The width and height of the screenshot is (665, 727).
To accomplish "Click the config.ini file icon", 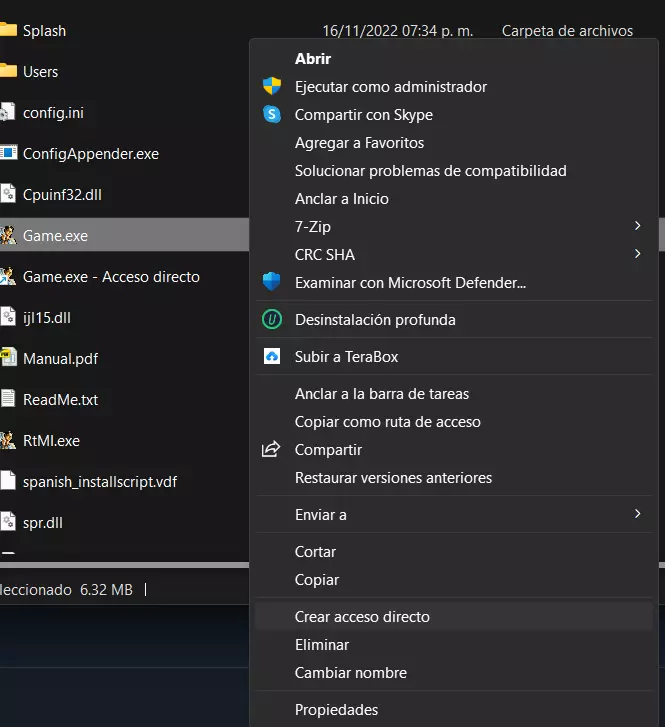I will pos(7,113).
